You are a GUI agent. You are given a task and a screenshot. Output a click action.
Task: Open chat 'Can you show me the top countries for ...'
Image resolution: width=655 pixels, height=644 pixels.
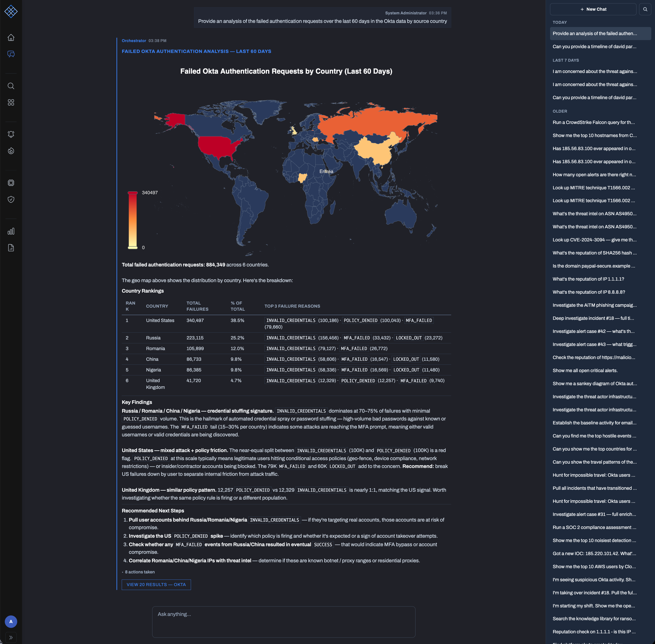pos(600,449)
